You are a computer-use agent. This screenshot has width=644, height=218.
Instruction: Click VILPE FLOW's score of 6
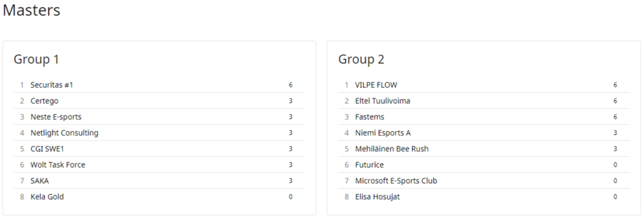615,85
